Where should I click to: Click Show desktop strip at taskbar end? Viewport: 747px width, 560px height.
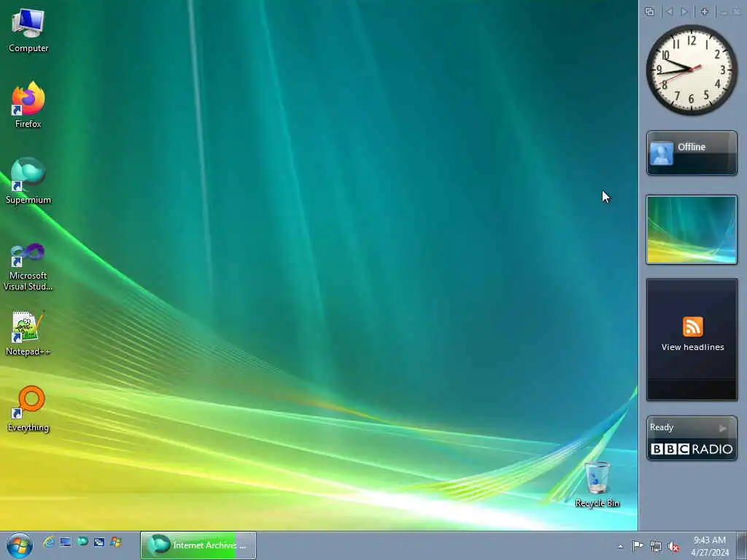pyautogui.click(x=741, y=545)
